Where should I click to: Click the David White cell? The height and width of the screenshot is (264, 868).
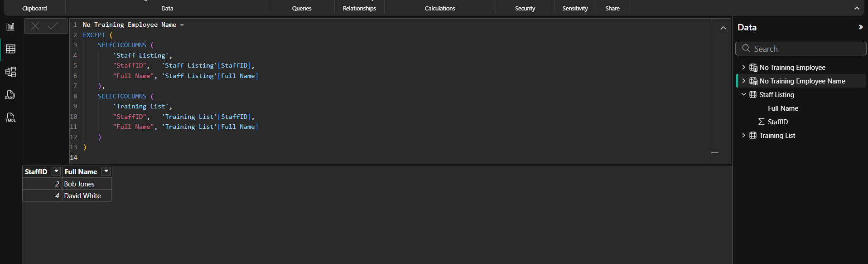[x=87, y=196]
